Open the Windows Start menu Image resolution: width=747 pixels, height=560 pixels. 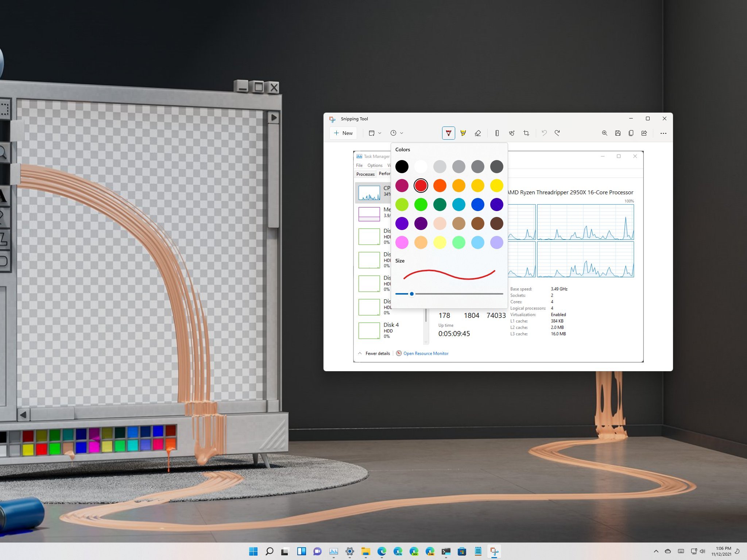253,551
